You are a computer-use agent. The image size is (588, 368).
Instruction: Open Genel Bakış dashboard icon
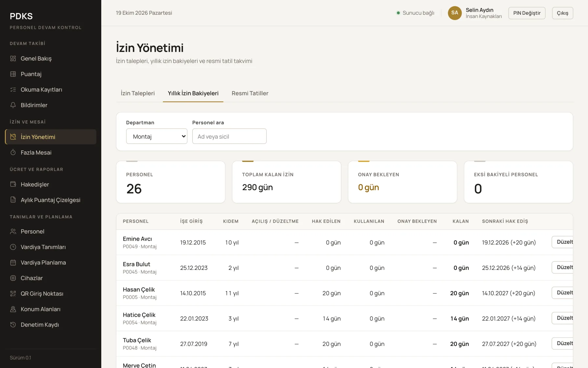pos(13,59)
